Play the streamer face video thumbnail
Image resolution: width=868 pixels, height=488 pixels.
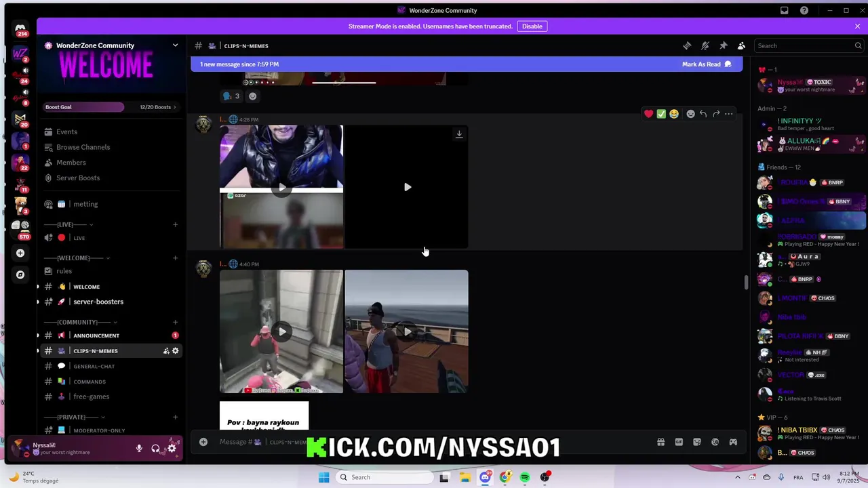(x=281, y=187)
